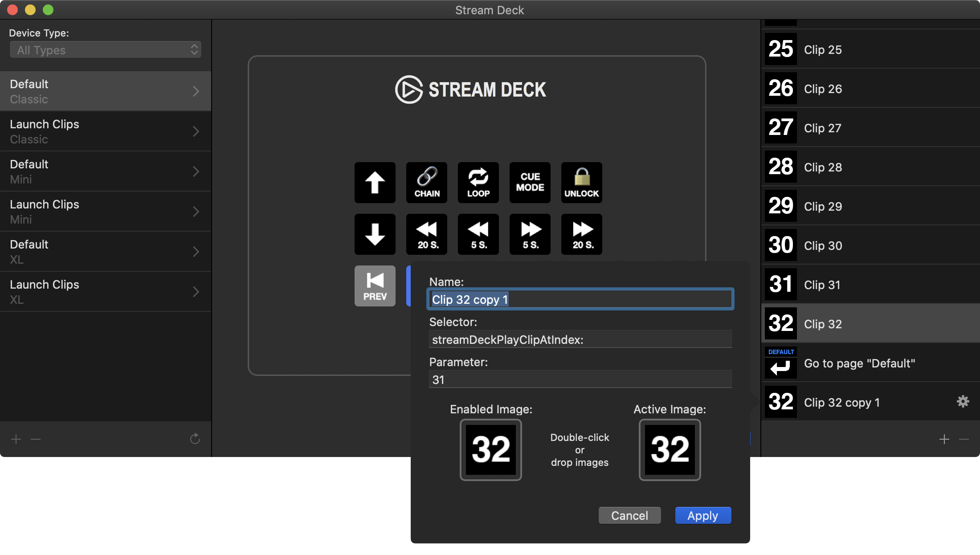980x555 pixels.
Task: Select the Clip 32 copy 1 row
Action: [870, 402]
